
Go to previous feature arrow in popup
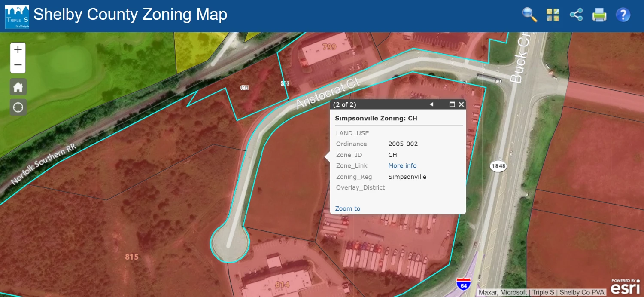coord(431,104)
